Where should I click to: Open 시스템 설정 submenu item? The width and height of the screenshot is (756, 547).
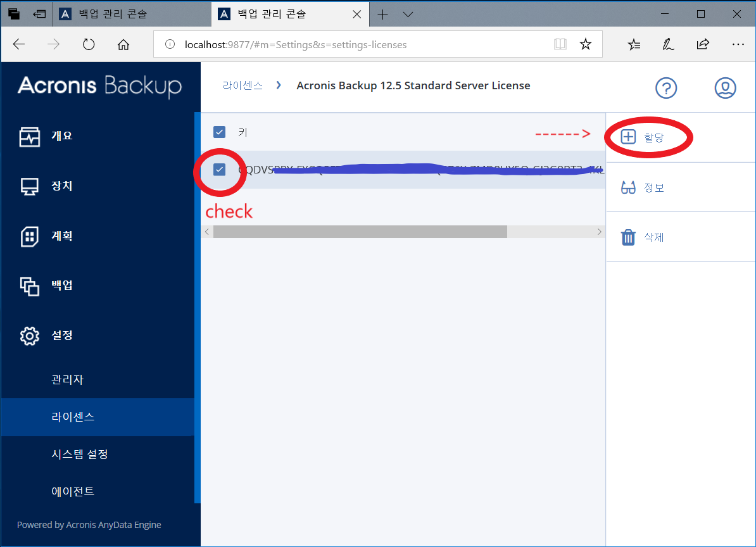(80, 454)
